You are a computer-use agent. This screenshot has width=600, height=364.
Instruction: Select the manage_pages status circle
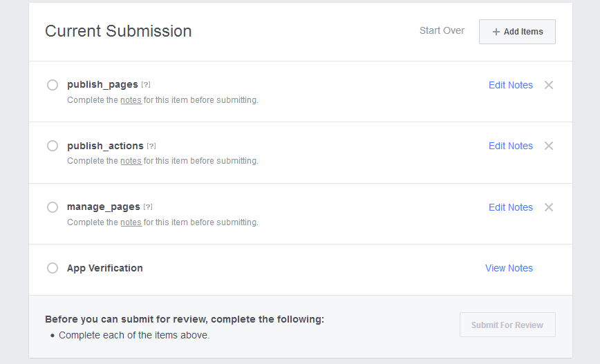53,207
